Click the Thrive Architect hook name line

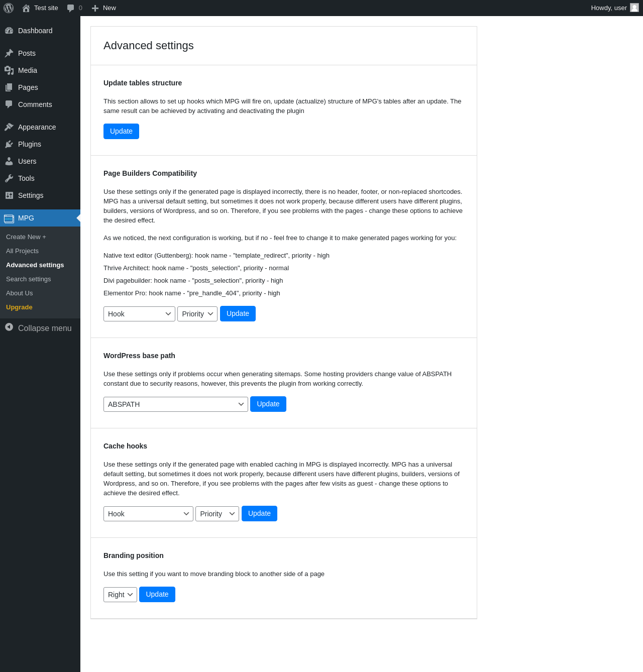tap(196, 268)
